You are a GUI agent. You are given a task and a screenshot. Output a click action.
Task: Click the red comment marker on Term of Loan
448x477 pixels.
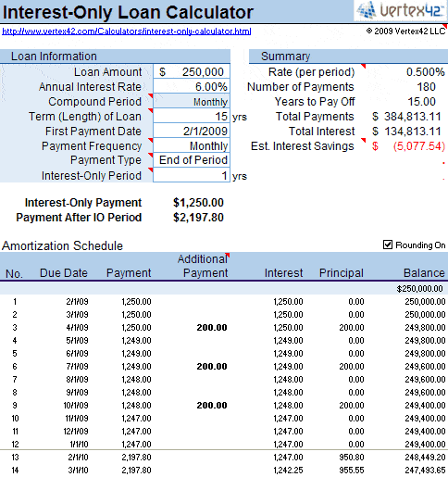[x=151, y=111]
